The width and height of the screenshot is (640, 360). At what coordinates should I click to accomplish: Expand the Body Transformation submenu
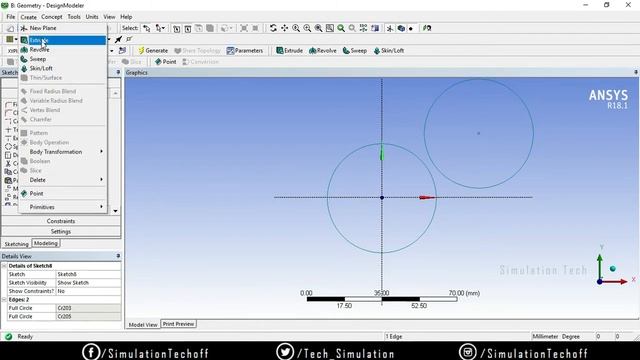62,152
